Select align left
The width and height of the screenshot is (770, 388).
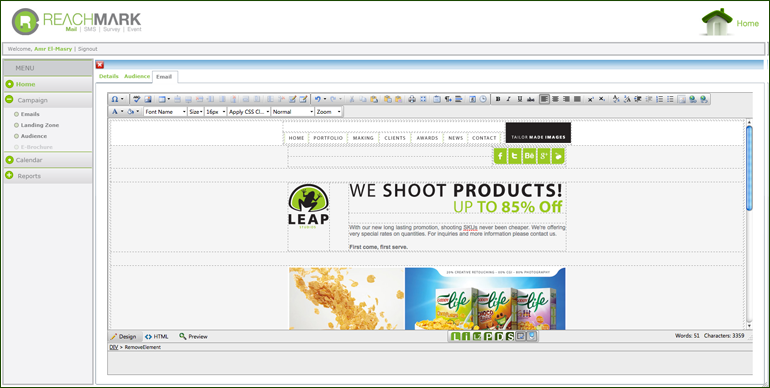click(x=544, y=99)
